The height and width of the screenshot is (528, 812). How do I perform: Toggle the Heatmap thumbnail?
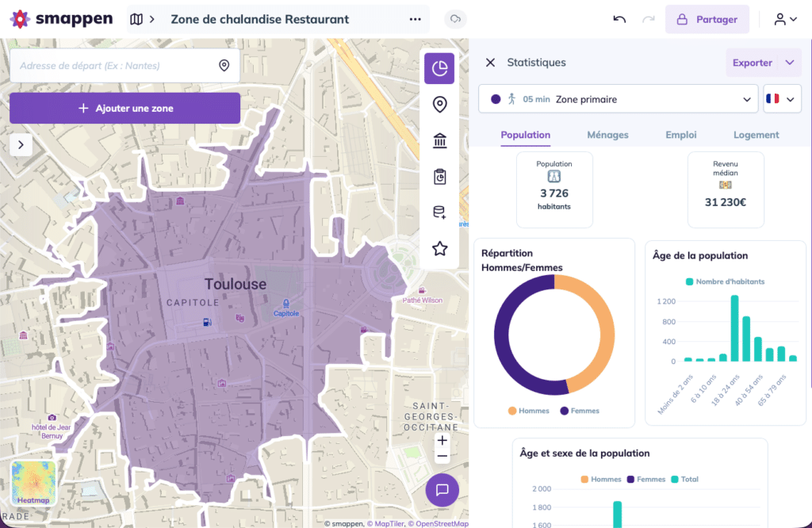(x=33, y=483)
